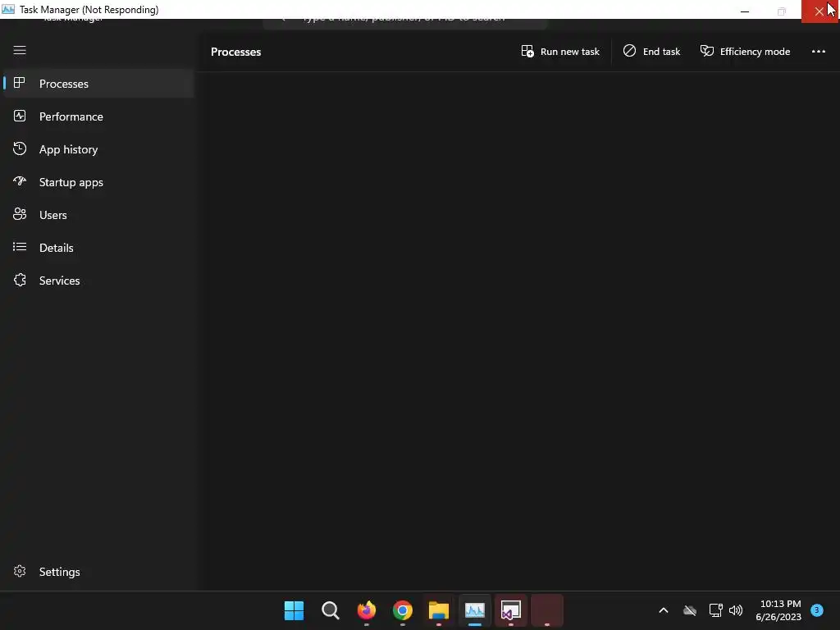Click the Users people icon
This screenshot has height=630, width=840.
click(x=20, y=214)
